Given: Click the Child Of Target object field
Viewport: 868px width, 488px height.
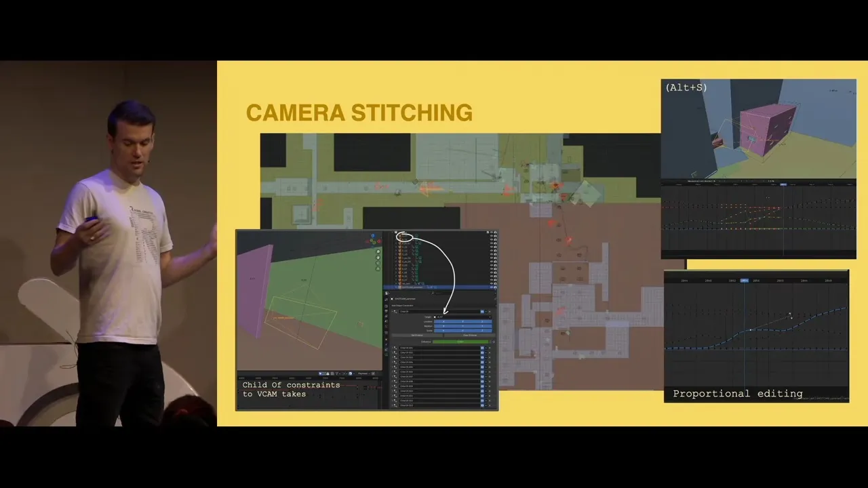Looking at the screenshot, I should 462,317.
